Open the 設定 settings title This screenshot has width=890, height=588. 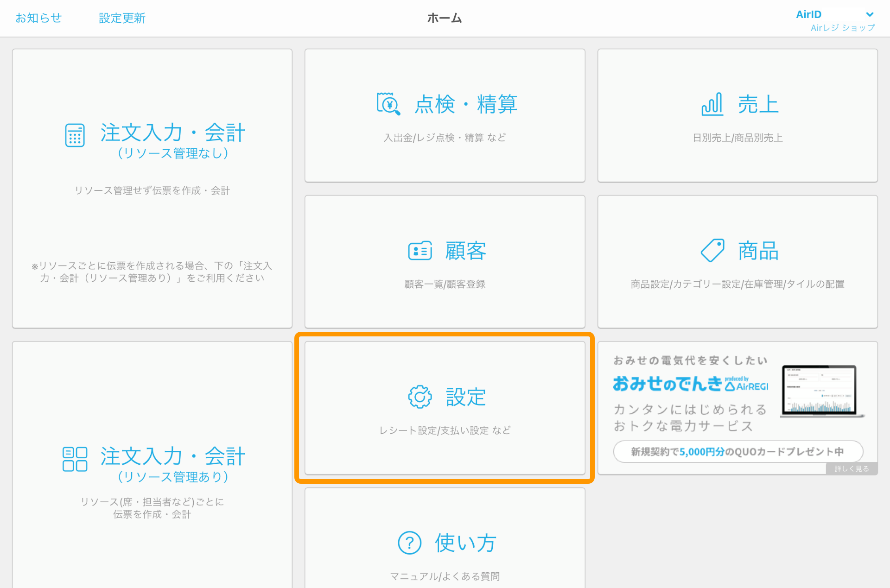click(x=466, y=397)
